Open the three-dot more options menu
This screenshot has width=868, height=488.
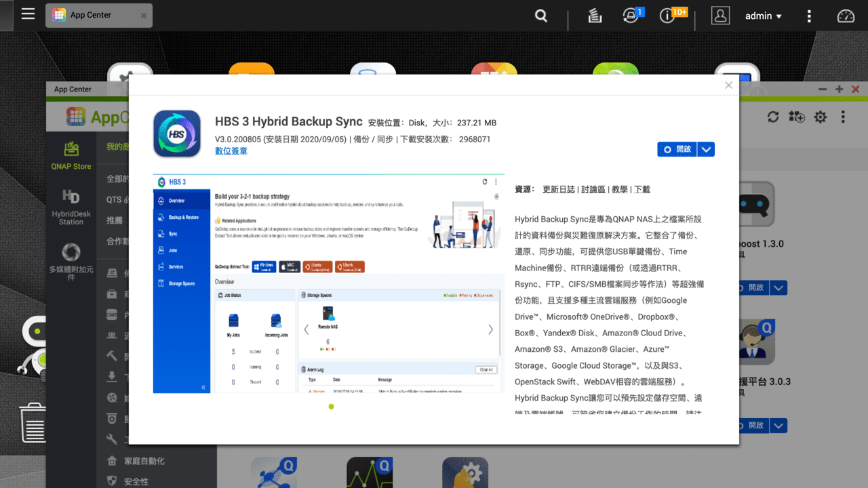(x=809, y=15)
